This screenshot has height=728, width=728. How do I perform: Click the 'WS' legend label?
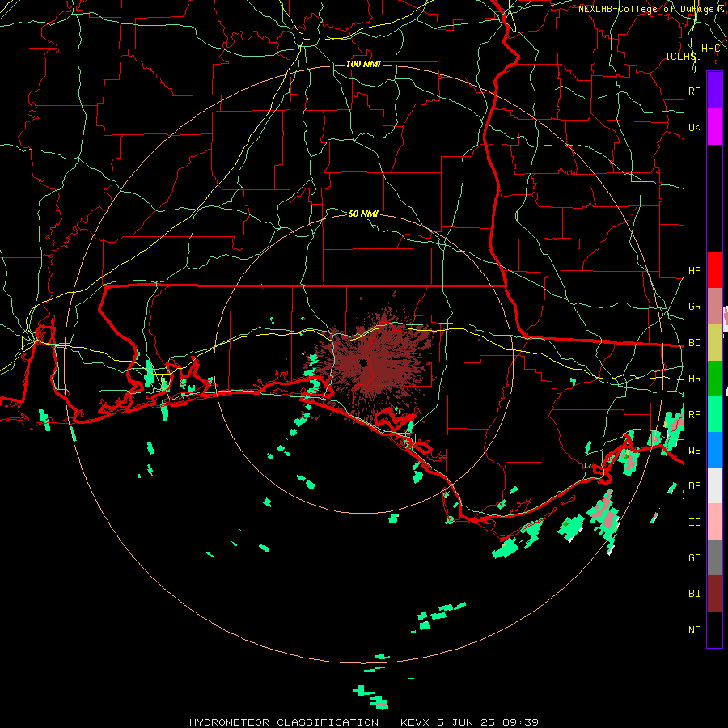694,451
